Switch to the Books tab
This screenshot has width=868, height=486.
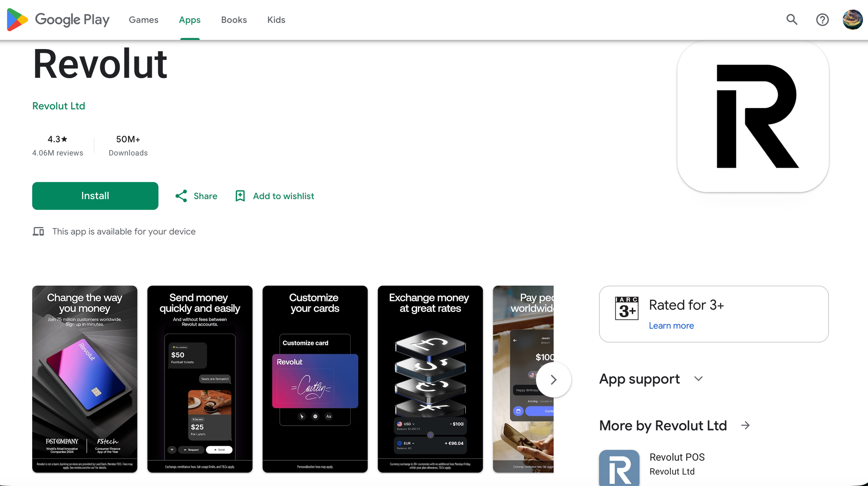(x=234, y=20)
